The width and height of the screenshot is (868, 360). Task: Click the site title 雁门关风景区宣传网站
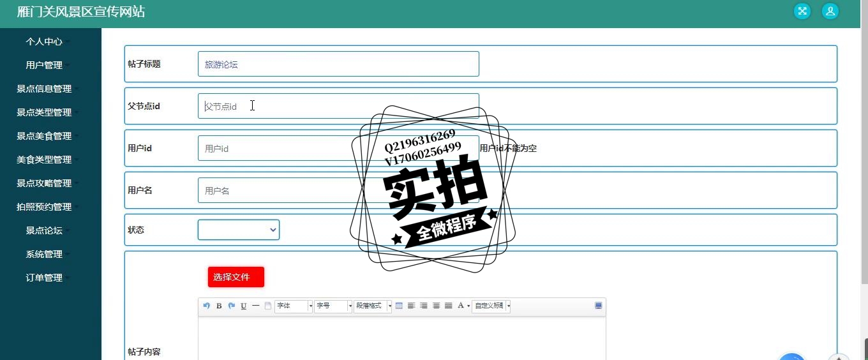pyautogui.click(x=81, y=11)
